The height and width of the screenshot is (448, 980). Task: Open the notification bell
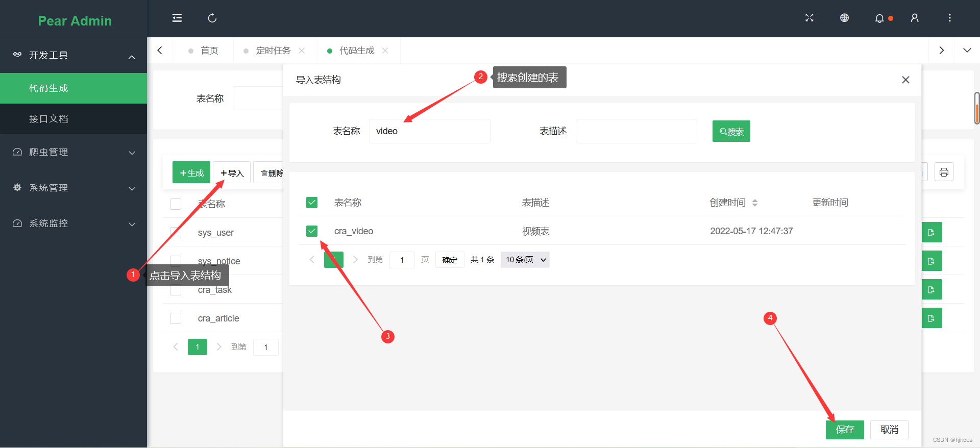point(879,18)
